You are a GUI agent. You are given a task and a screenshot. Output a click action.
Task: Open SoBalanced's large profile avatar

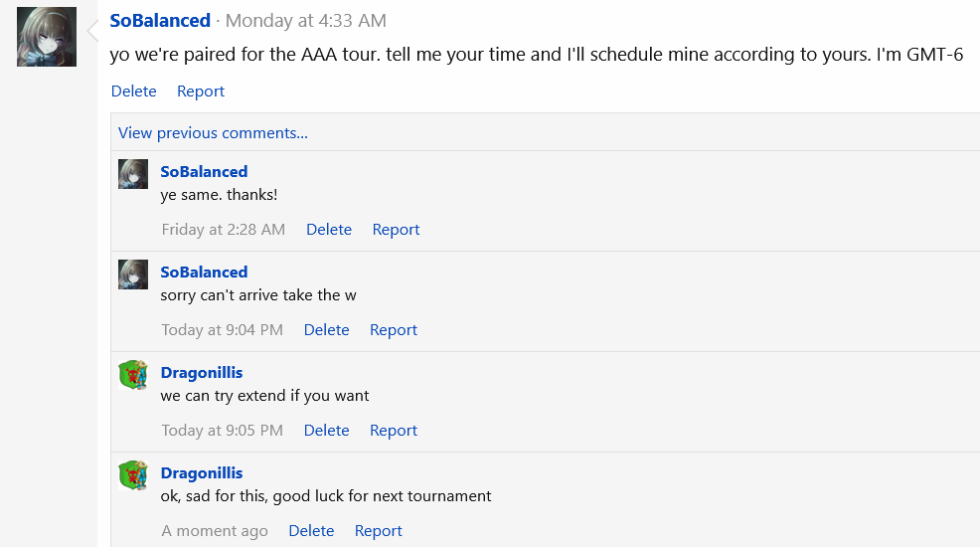[x=47, y=37]
